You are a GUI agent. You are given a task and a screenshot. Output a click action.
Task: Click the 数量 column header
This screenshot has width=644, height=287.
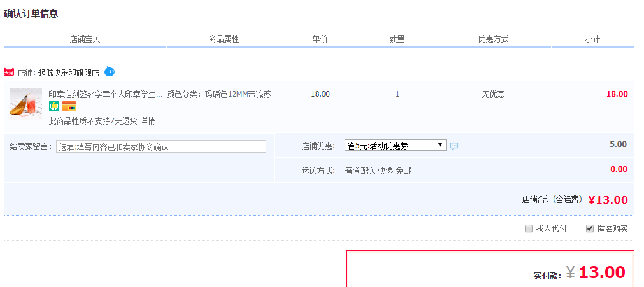tap(397, 39)
